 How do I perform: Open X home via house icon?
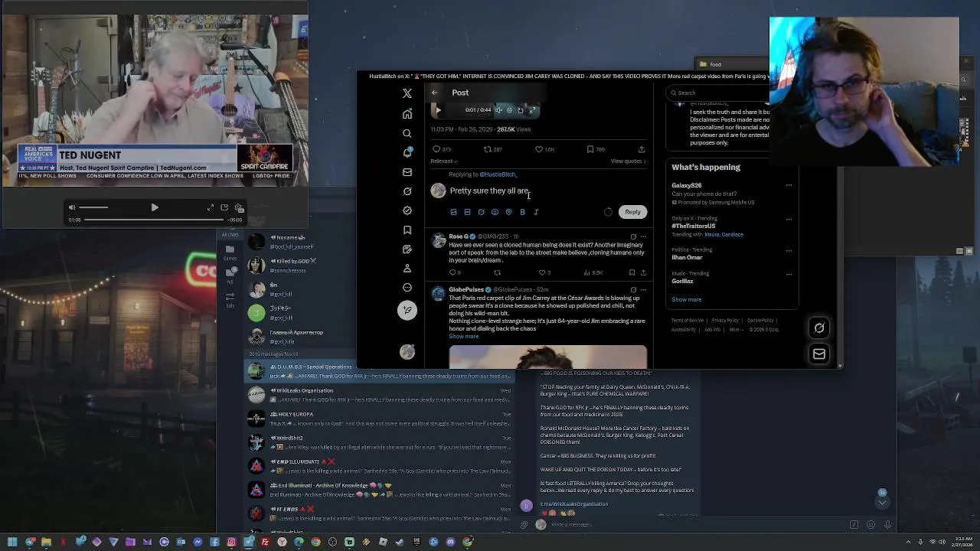tap(407, 114)
